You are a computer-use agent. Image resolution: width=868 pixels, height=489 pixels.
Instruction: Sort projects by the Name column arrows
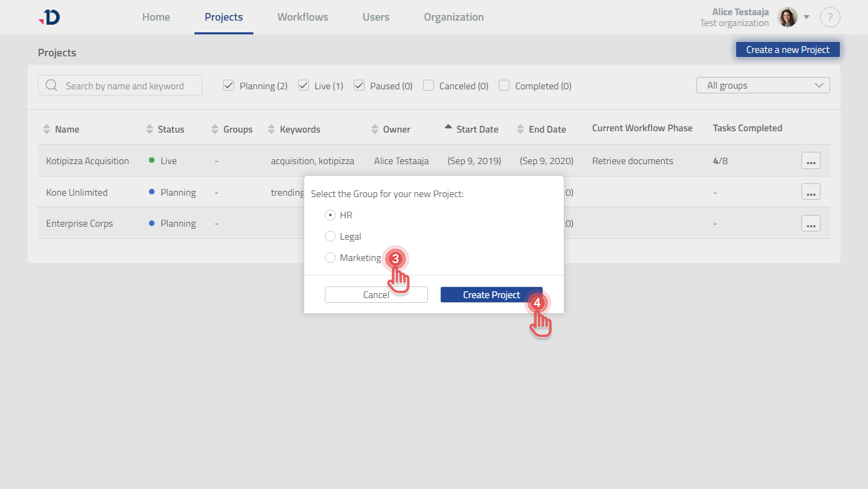(x=47, y=129)
